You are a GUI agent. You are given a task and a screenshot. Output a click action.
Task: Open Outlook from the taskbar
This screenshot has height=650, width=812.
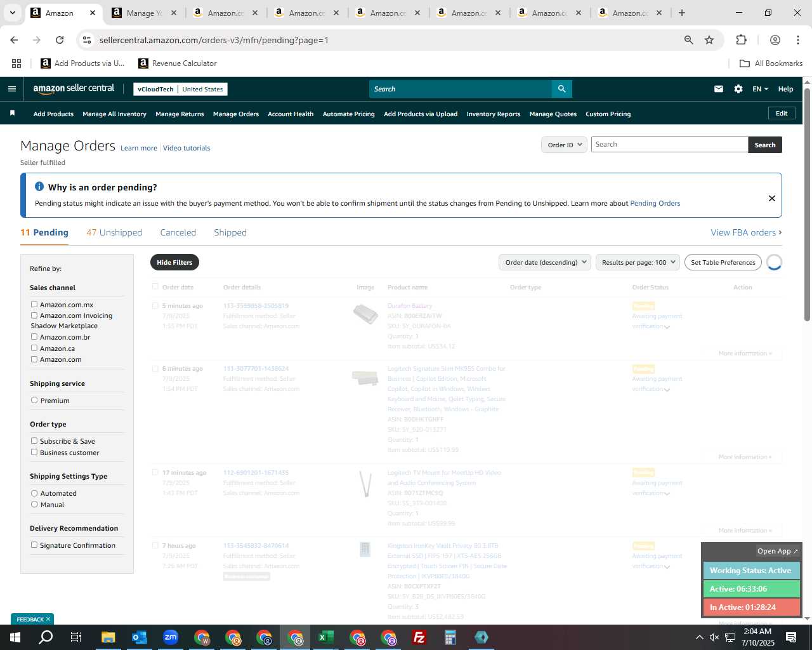click(140, 637)
